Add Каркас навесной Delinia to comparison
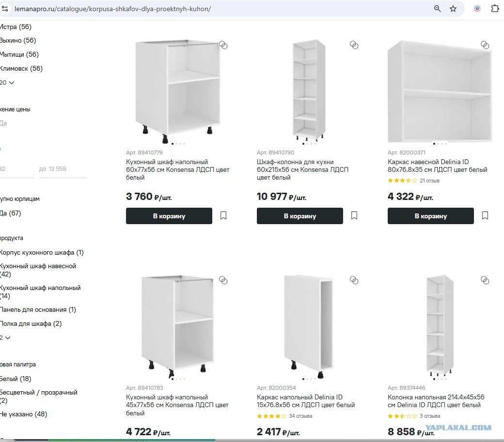 point(485,45)
